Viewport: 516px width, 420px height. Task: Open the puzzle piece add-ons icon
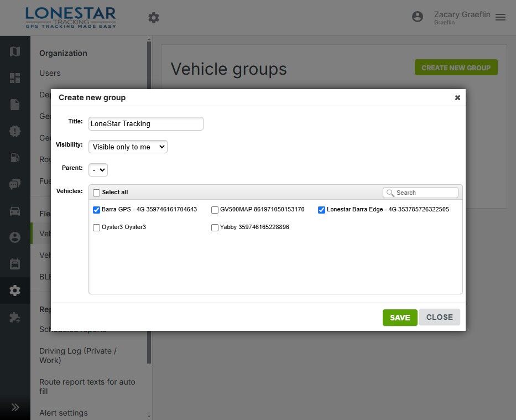pyautogui.click(x=15, y=317)
